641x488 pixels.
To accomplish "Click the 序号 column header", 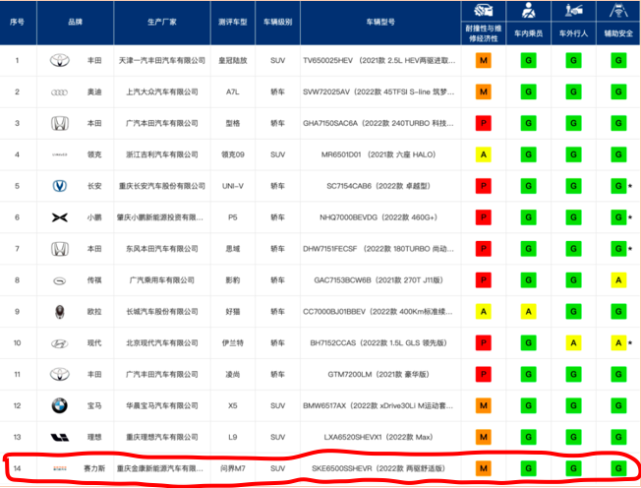I will 17,22.
